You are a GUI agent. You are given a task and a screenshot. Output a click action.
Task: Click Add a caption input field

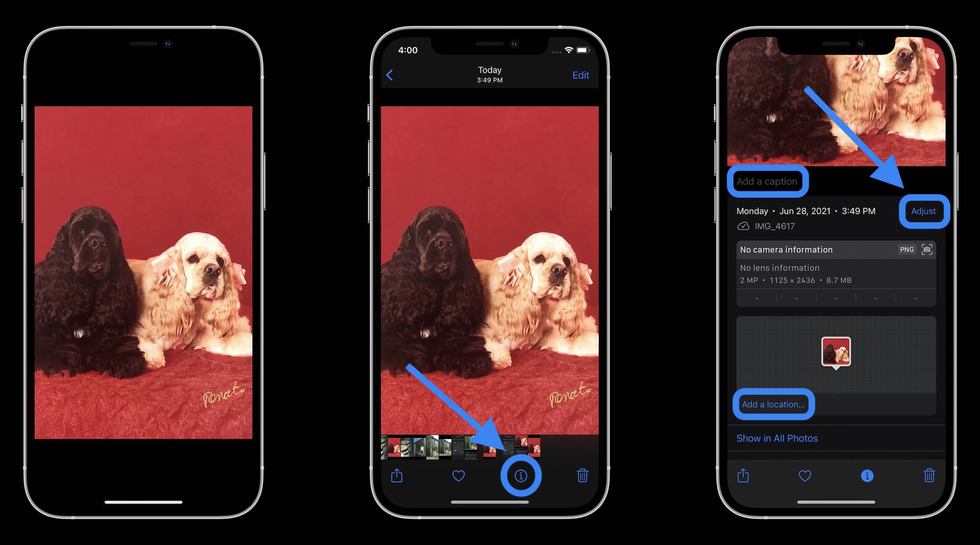[768, 180]
